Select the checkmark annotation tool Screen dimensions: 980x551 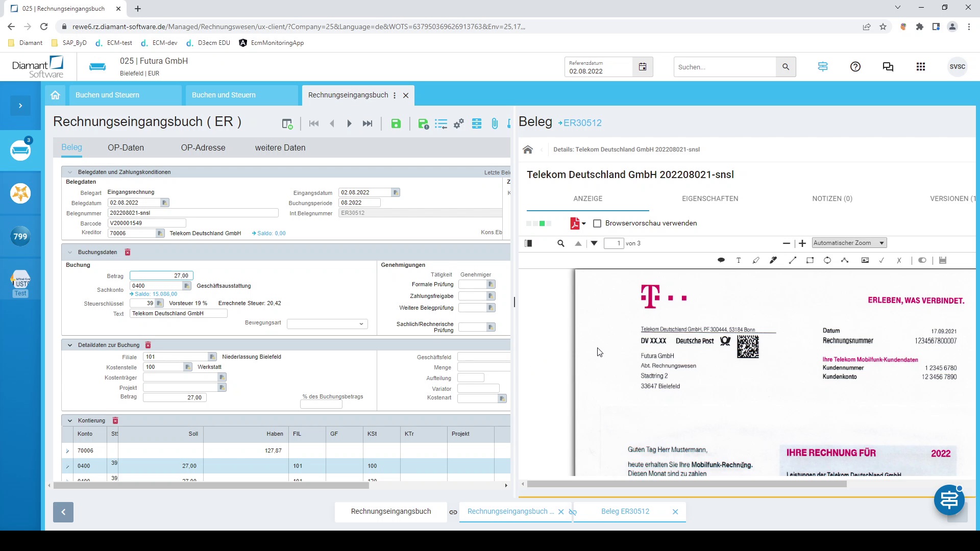point(881,260)
